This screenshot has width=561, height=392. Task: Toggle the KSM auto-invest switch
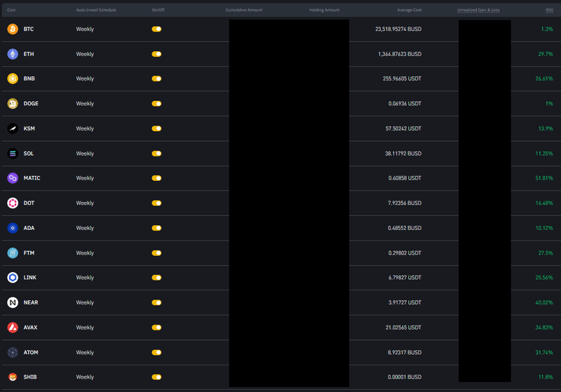[156, 128]
